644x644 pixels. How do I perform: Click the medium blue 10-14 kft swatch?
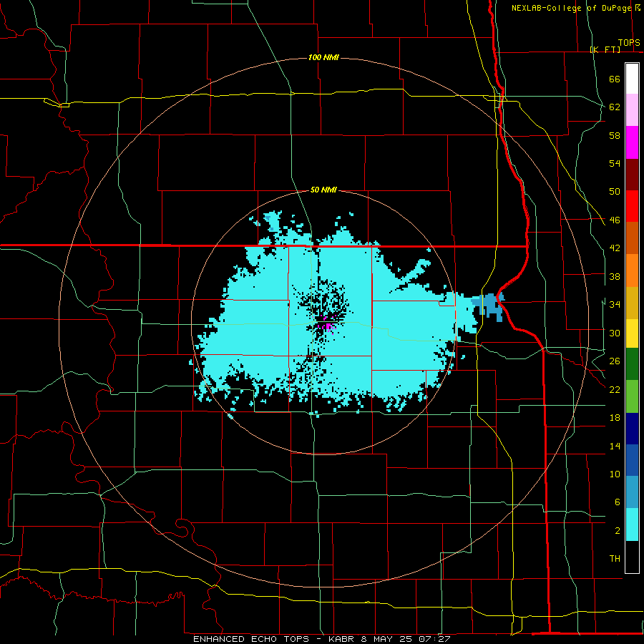click(x=632, y=460)
